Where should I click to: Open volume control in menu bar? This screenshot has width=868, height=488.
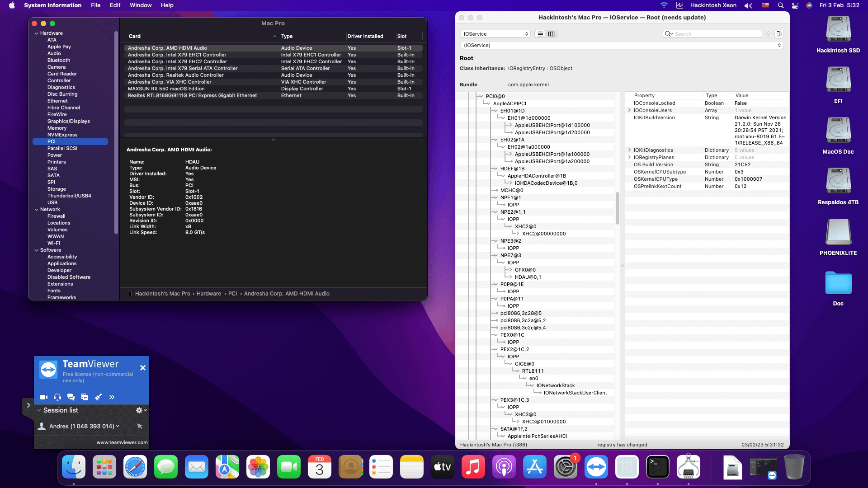point(749,5)
